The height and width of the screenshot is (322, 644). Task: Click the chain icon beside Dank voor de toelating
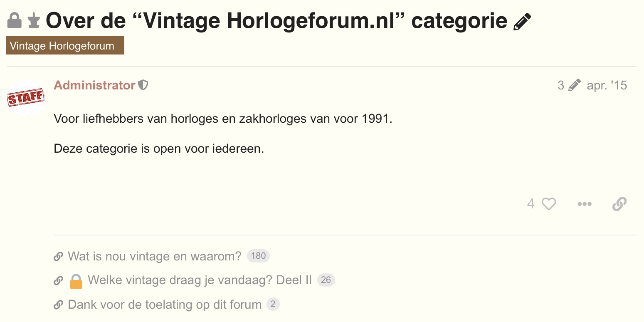pyautogui.click(x=58, y=305)
